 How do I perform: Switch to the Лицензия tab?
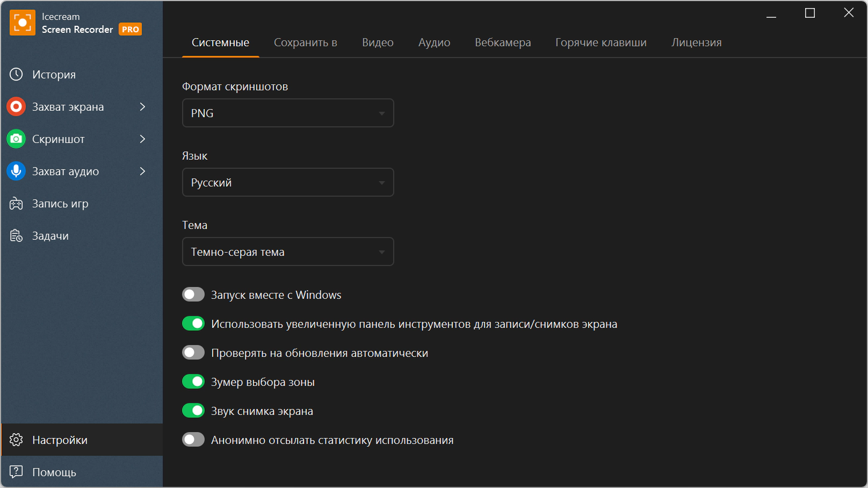pyautogui.click(x=697, y=42)
